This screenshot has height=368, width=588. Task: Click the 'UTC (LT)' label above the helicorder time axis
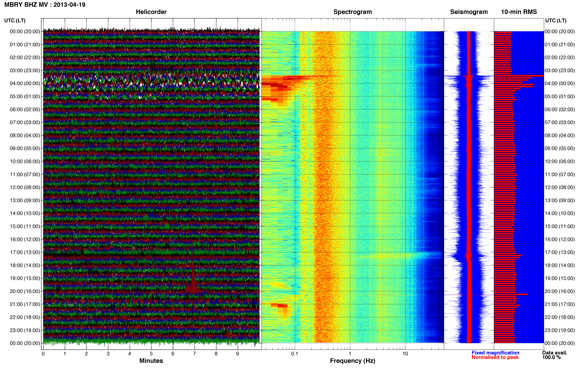(15, 20)
